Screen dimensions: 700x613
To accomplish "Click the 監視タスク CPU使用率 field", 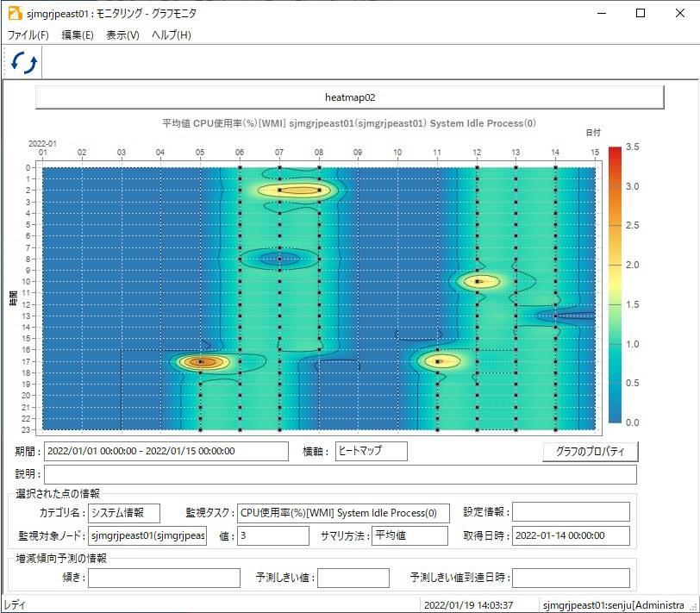I will click(x=343, y=513).
